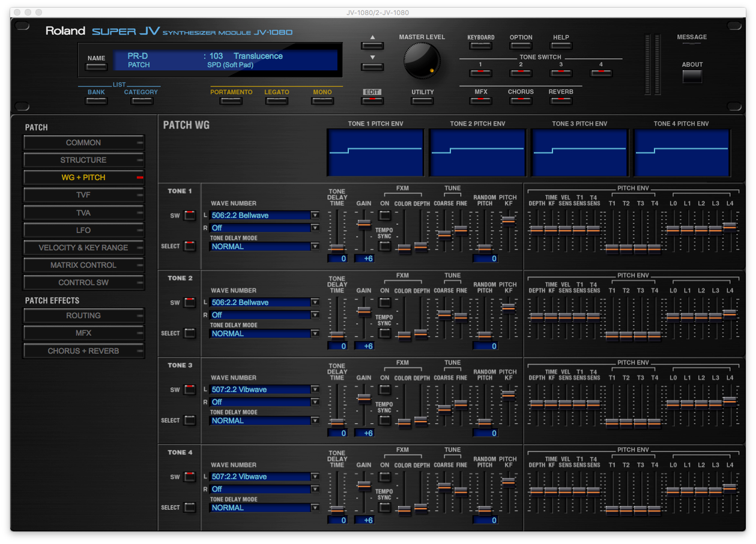756x544 pixels.
Task: Open the UTILITY button
Action: (422, 101)
